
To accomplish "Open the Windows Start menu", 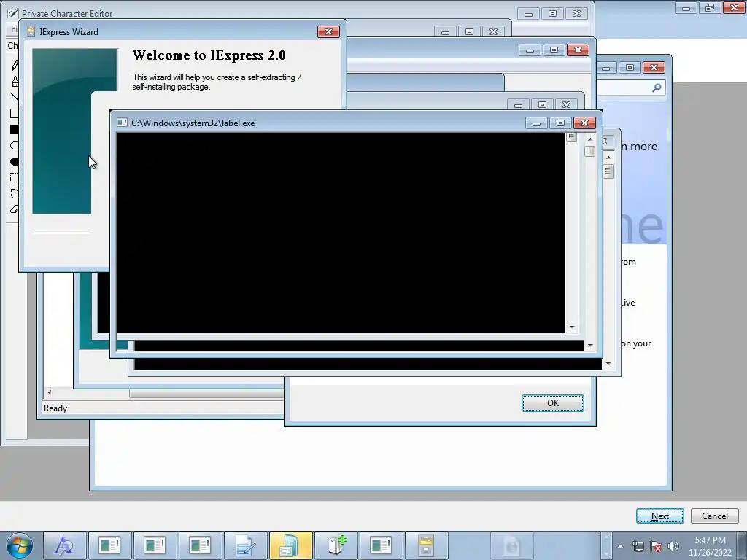I will (20, 545).
